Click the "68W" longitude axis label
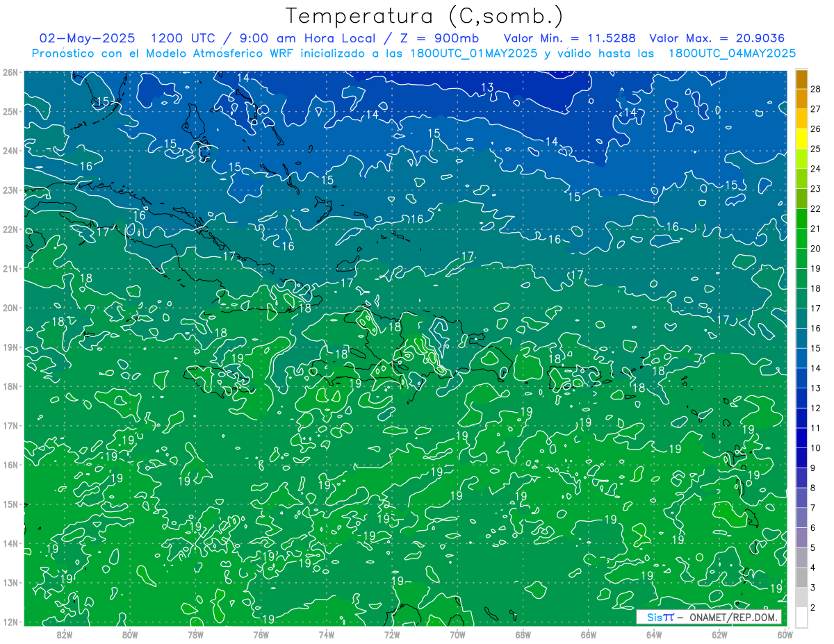 (523, 634)
